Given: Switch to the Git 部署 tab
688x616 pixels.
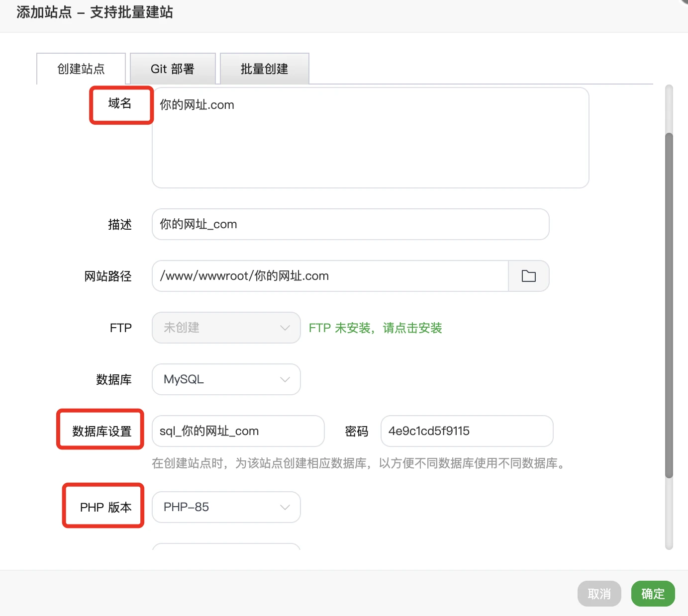Looking at the screenshot, I should 172,69.
